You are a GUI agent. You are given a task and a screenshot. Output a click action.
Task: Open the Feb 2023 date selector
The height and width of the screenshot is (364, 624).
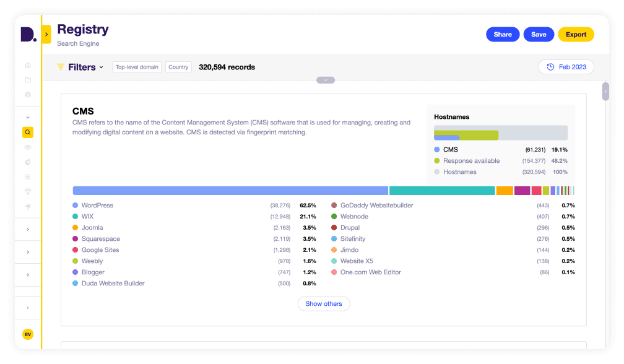coord(566,67)
